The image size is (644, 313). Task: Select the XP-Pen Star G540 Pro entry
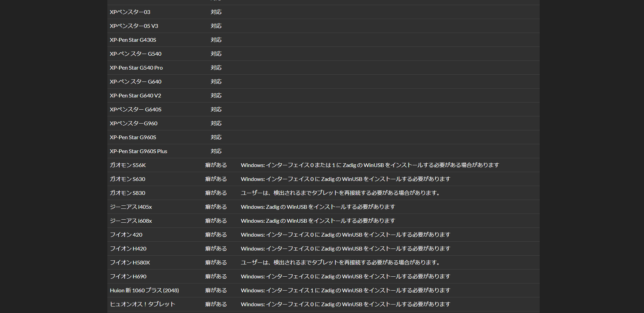click(x=136, y=68)
